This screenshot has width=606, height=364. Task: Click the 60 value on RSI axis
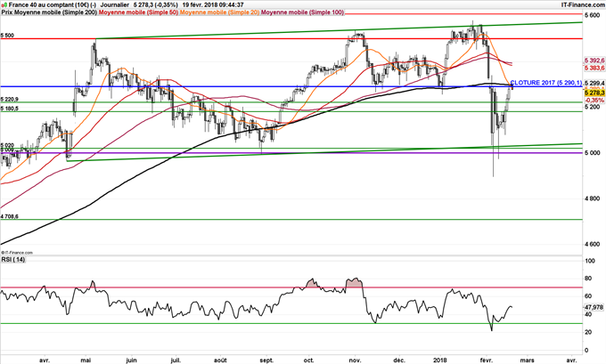pos(588,296)
